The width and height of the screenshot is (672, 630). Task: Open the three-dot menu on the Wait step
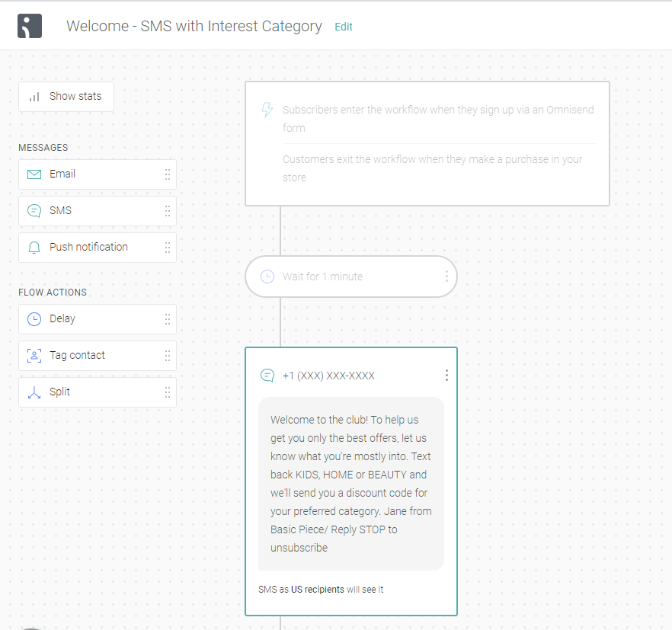pos(446,277)
